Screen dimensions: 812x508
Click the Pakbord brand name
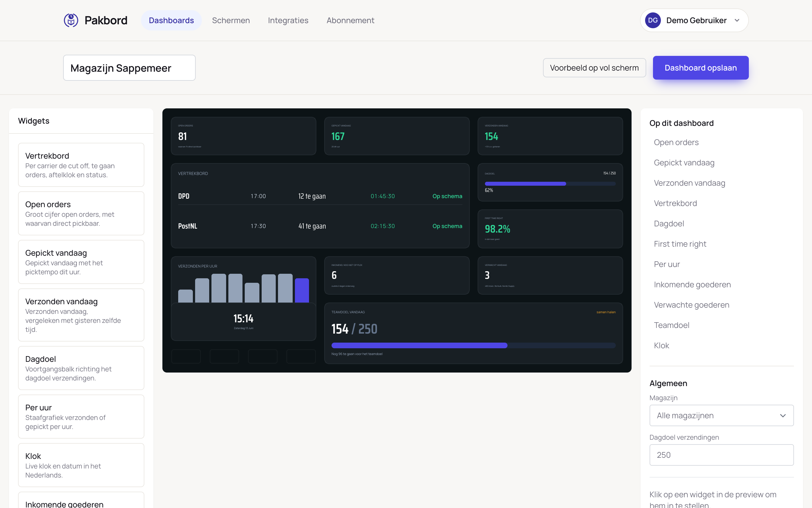pos(106,20)
